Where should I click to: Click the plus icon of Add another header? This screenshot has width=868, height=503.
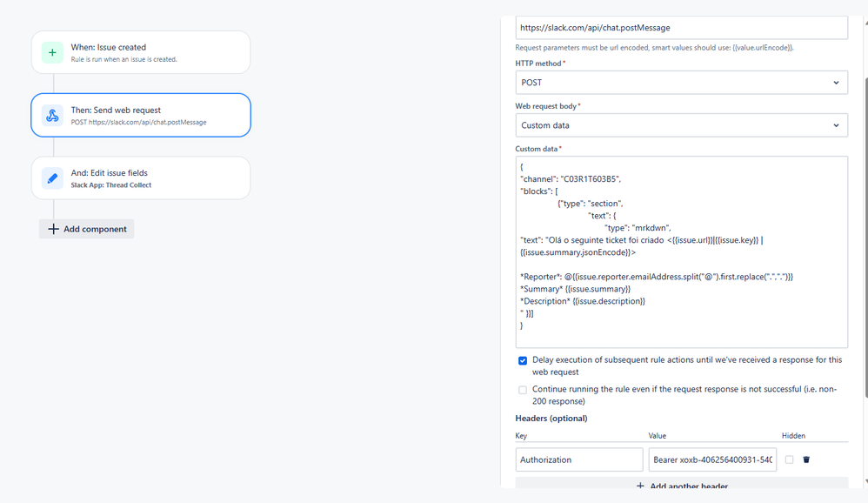pyautogui.click(x=640, y=486)
